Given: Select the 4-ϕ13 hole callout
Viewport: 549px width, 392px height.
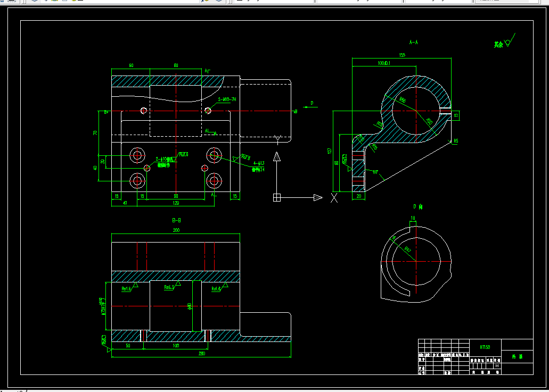Looking at the screenshot, I should [x=259, y=163].
